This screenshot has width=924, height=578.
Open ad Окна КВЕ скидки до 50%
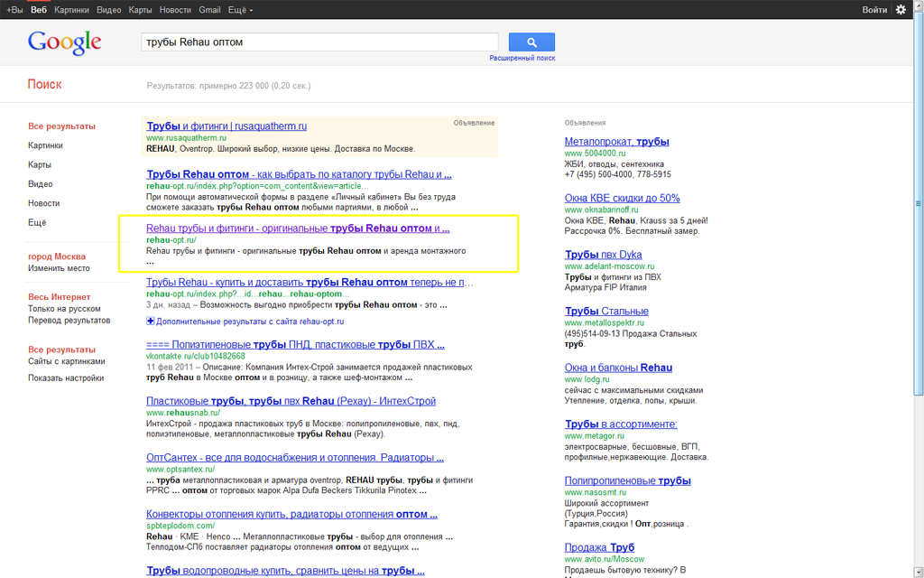[x=622, y=198]
